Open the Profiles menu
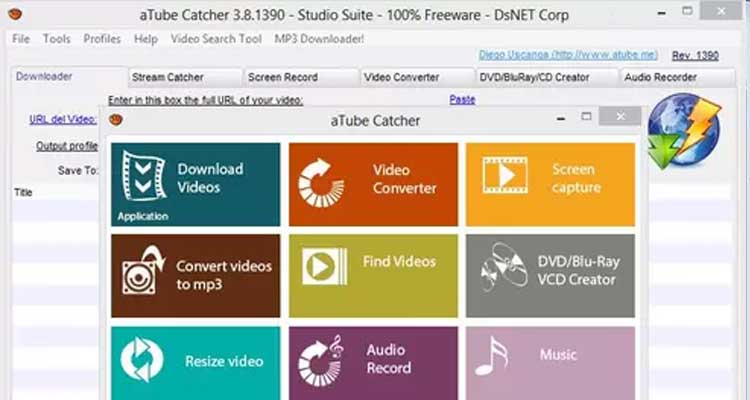This screenshot has width=750, height=400. (x=102, y=39)
